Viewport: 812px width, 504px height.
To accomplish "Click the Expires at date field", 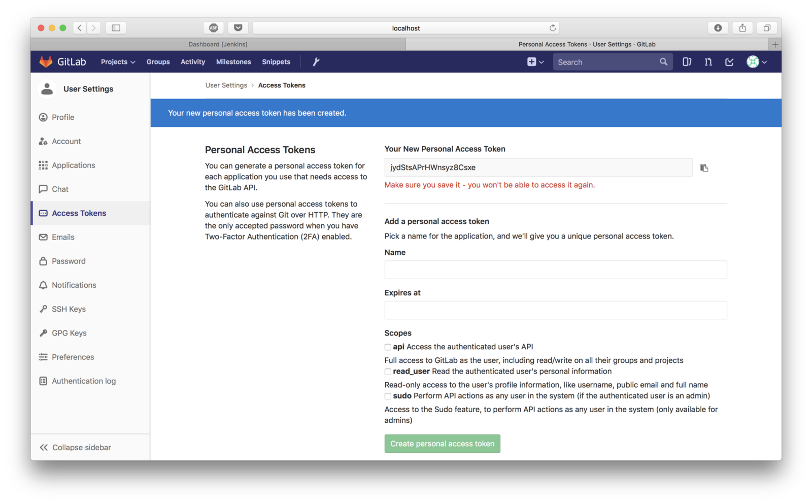I will [x=555, y=310].
